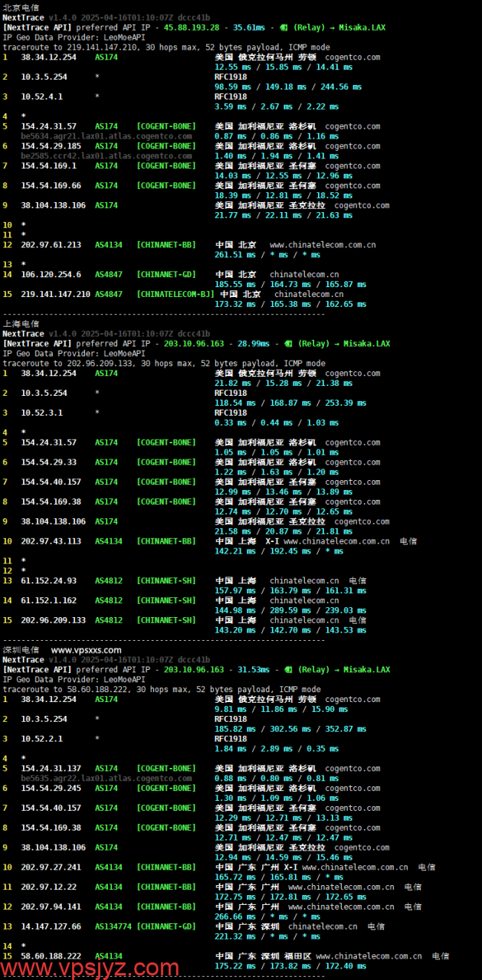Click the 118.54 ms latency reading
The height and width of the screenshot is (980, 482).
coord(234,403)
